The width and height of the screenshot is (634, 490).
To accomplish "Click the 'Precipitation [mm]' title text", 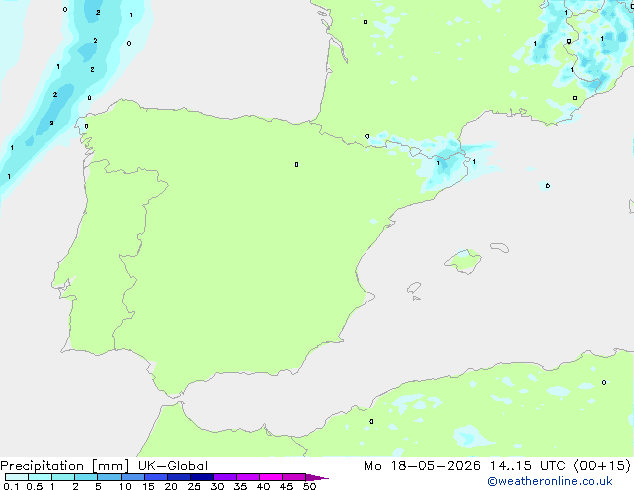I will tap(64, 466).
